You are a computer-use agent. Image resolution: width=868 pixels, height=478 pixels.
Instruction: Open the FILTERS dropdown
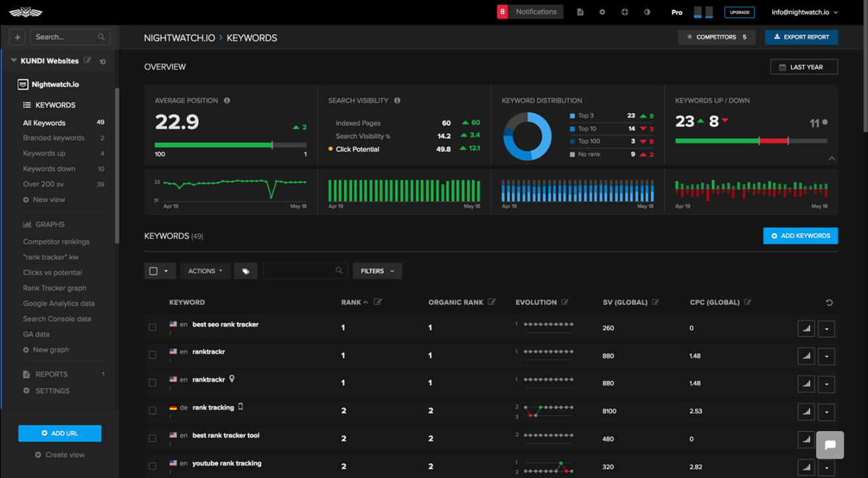[x=377, y=270]
